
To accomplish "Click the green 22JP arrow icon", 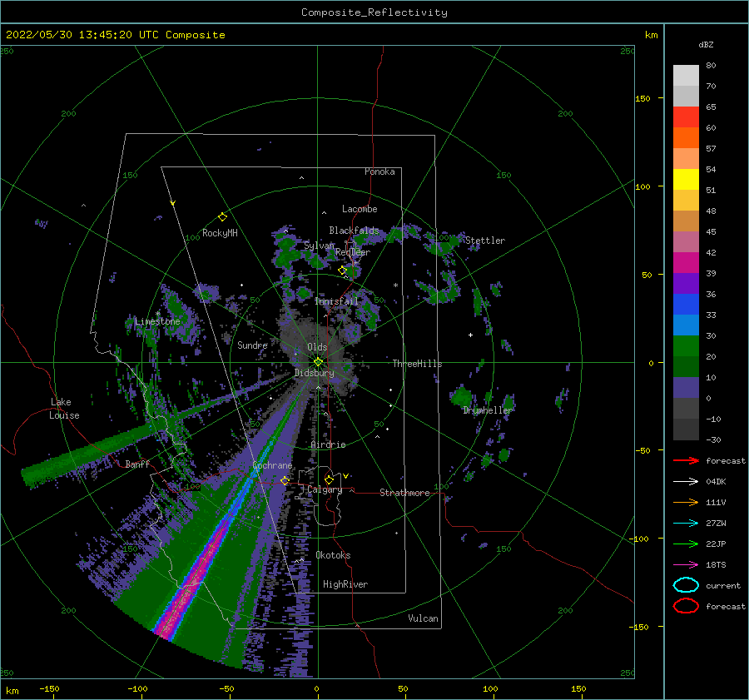I will point(686,544).
